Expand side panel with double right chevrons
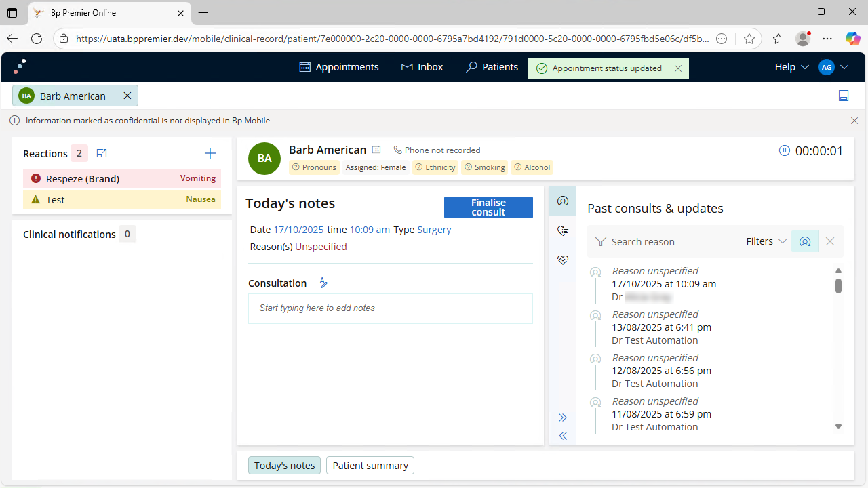The width and height of the screenshot is (868, 488). coord(562,418)
